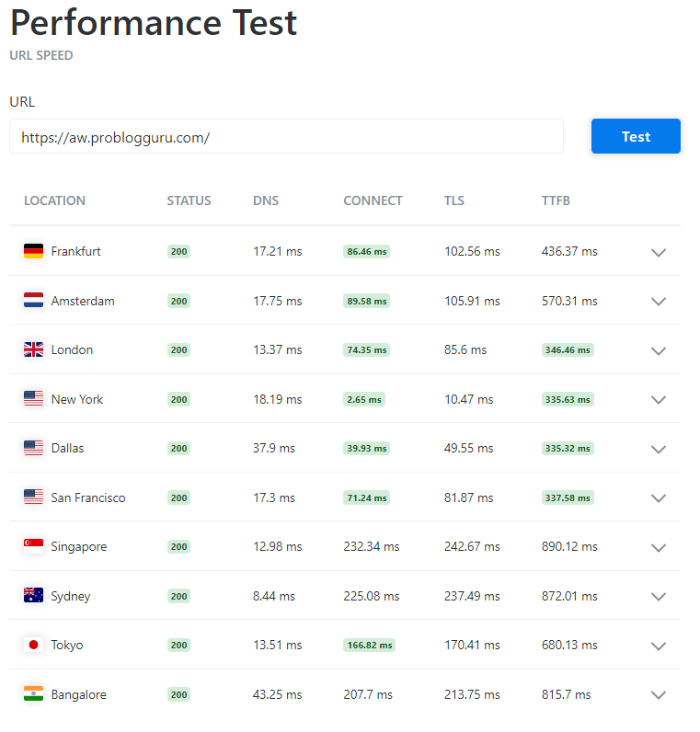Screen dimensions: 700x732
Task: Click the 200 status badge for Tokyo
Action: pyautogui.click(x=178, y=646)
